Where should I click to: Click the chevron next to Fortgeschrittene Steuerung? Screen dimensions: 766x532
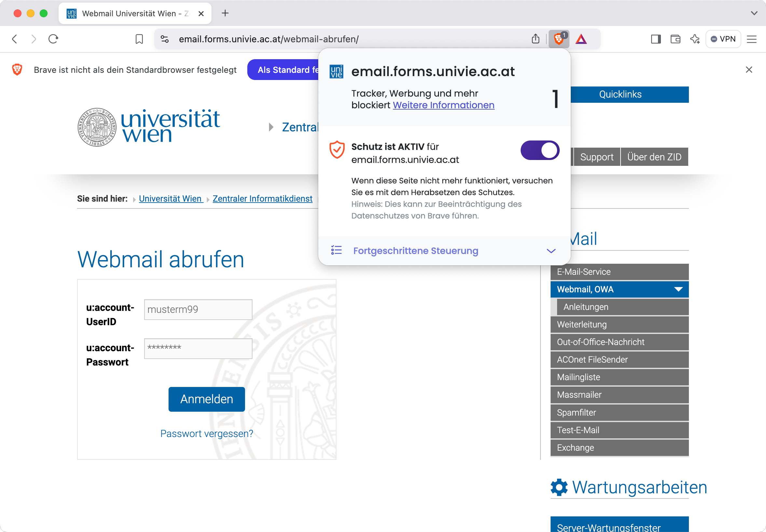551,251
